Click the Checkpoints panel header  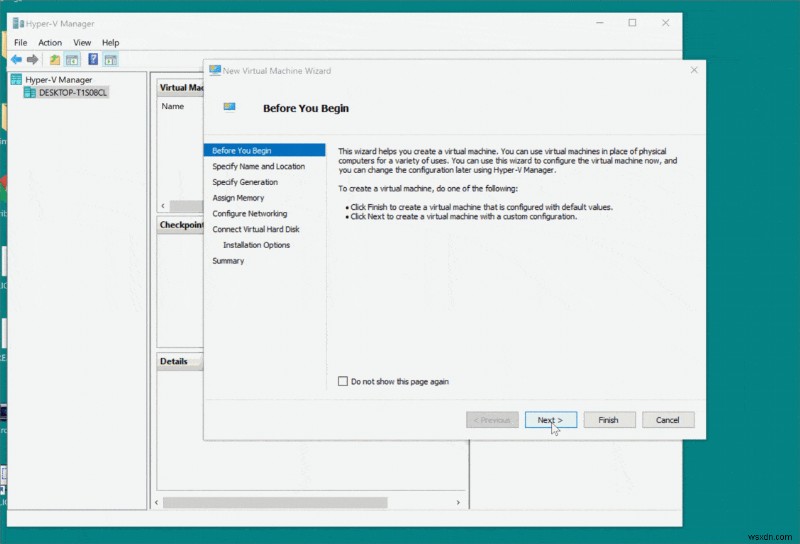click(x=180, y=225)
